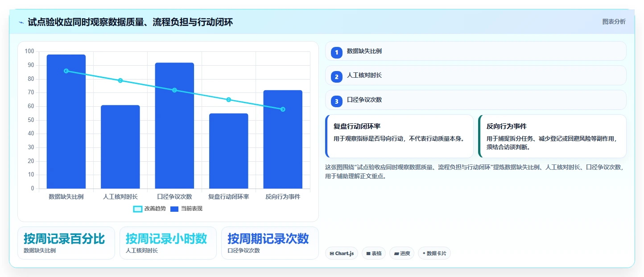Screen dimensions: 644x277
Task: Click trend line point on 反向行为事件 bar
Action: (x=283, y=109)
